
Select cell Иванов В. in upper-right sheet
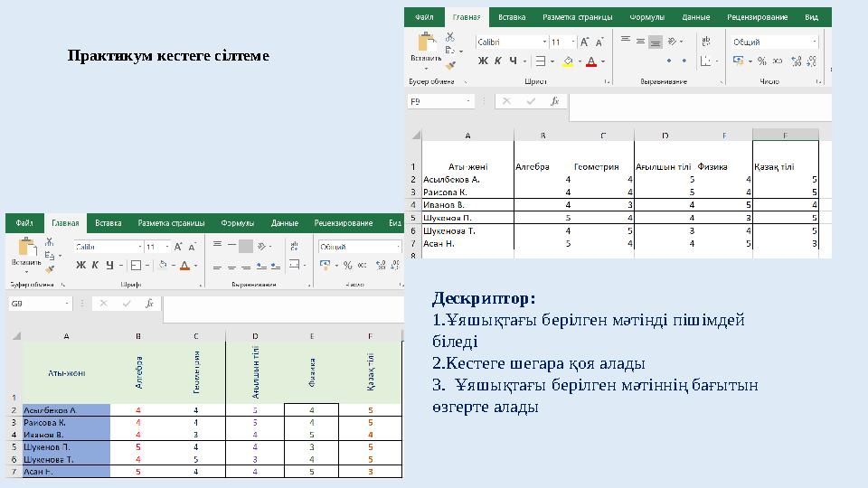click(467, 205)
